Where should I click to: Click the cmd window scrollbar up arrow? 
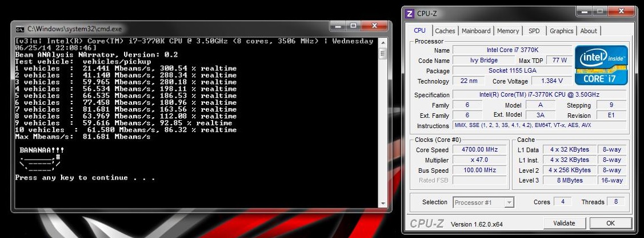383,42
